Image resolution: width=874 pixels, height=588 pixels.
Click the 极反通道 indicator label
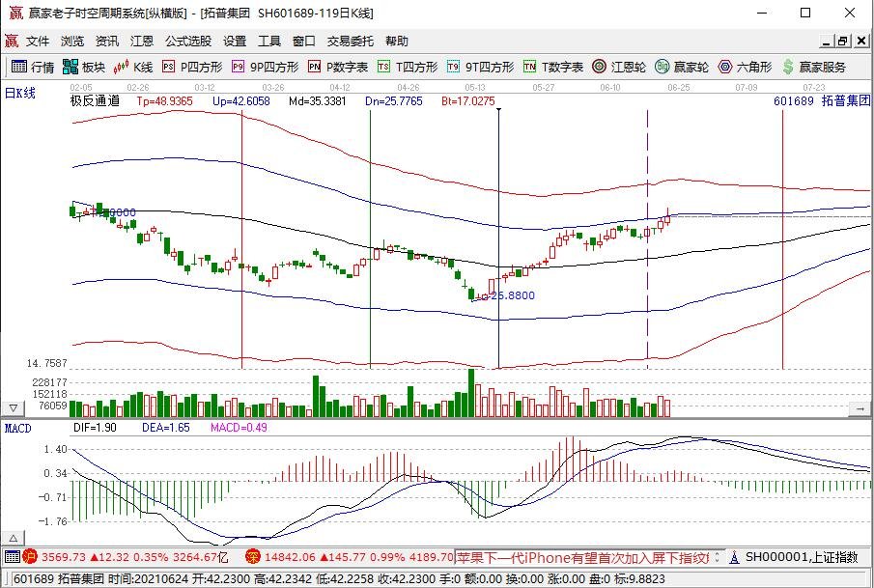pyautogui.click(x=95, y=100)
